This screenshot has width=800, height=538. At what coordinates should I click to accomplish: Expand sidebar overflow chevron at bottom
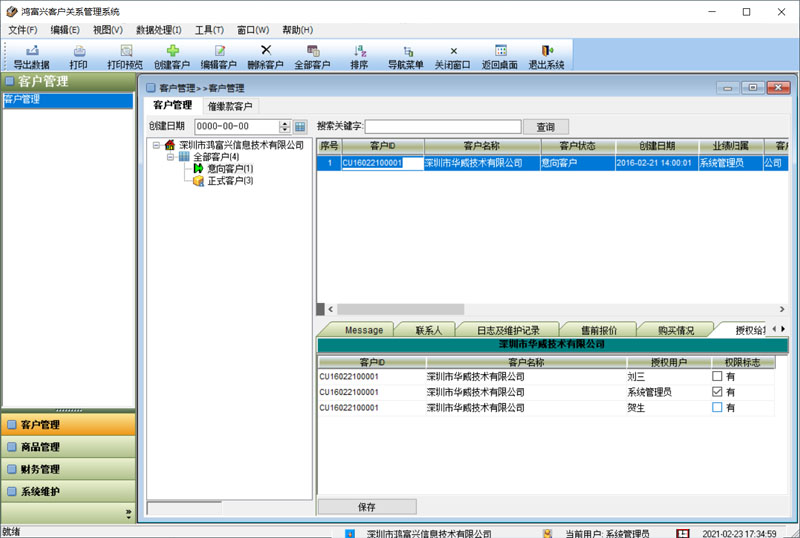[128, 514]
